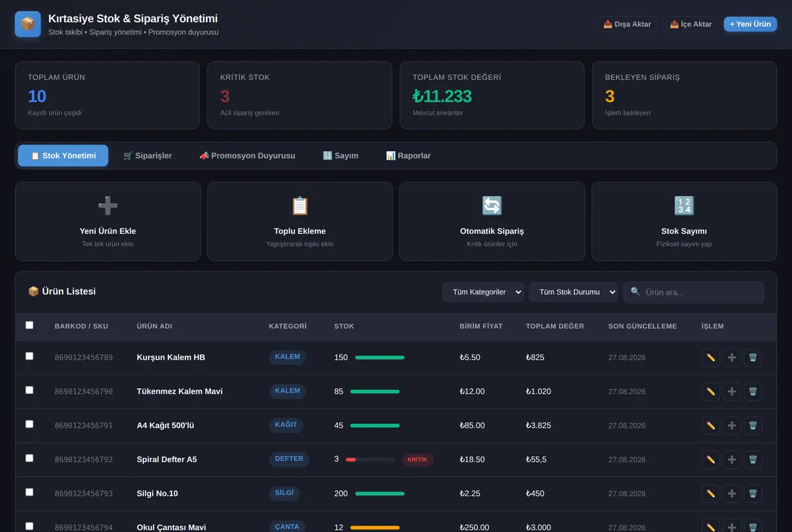The height and width of the screenshot is (532, 792).
Task: Expand the Tüm Stok Durumu filter dropdown
Action: [x=573, y=292]
